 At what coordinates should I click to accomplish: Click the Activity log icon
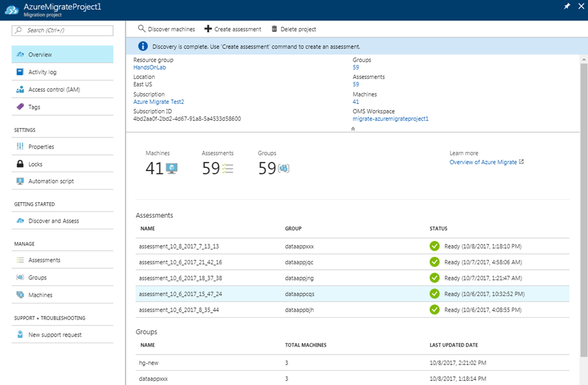tap(21, 72)
